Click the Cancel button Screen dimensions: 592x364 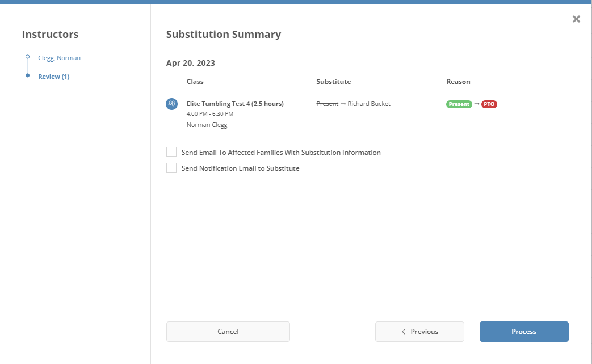(x=228, y=332)
